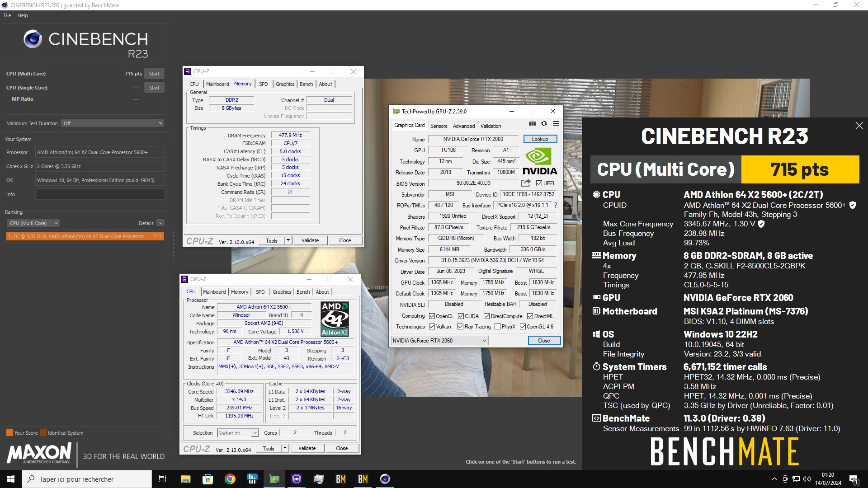Click Close in the lower CPU-Z window
Viewport: 868px width, 488px height.
tap(342, 448)
